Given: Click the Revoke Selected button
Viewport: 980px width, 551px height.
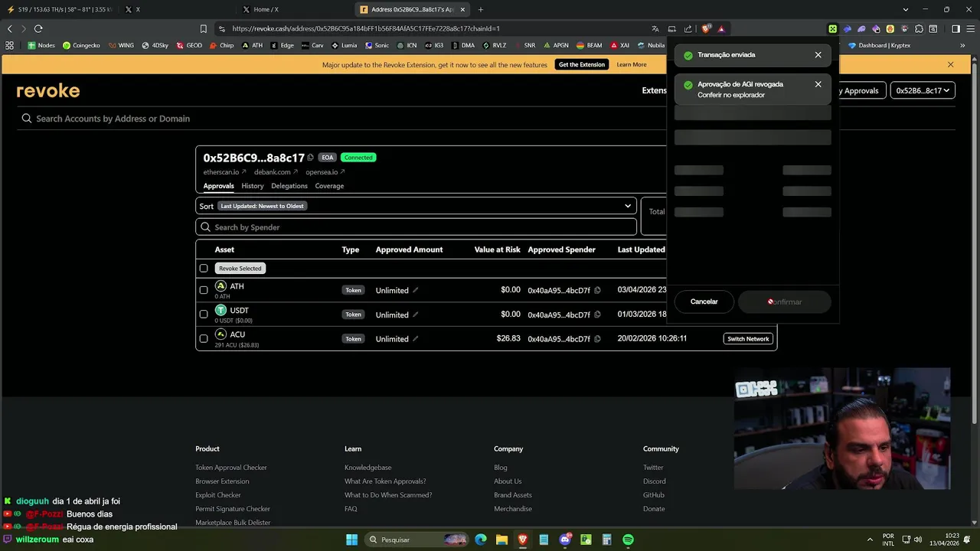Looking at the screenshot, I should click(x=240, y=268).
